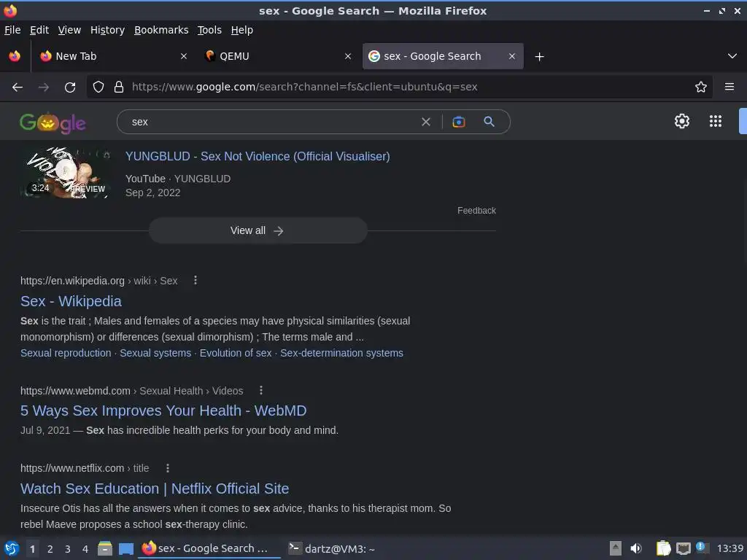The height and width of the screenshot is (560, 747).
Task: Open options for the Netflix result
Action: pyautogui.click(x=168, y=468)
